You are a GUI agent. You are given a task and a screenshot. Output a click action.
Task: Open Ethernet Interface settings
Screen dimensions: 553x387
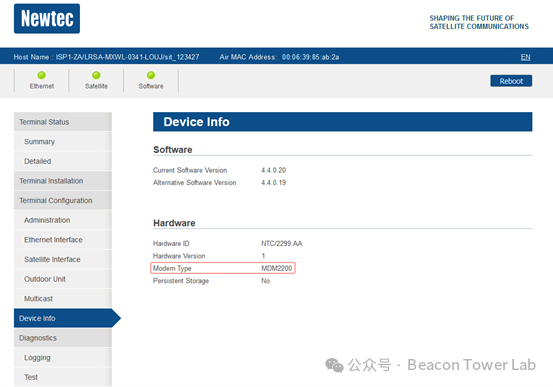(x=63, y=240)
